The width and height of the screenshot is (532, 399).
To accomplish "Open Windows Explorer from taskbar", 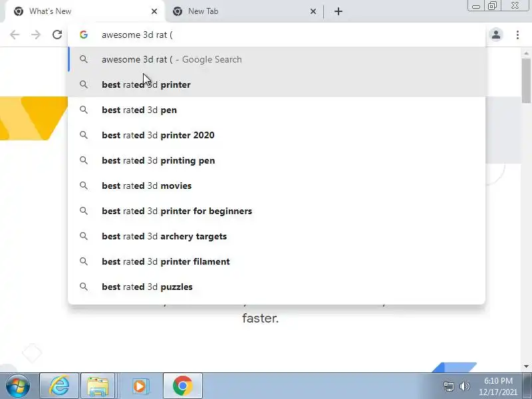I will pyautogui.click(x=98, y=386).
